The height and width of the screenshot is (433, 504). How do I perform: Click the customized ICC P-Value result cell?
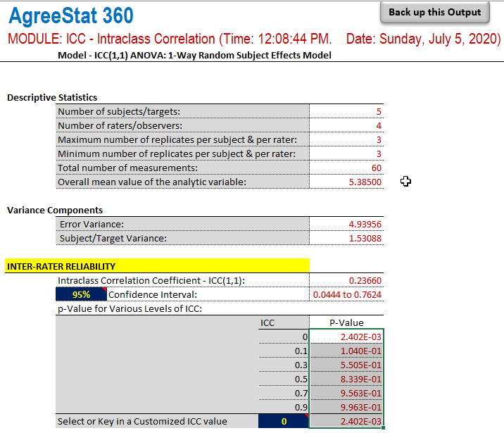346,421
